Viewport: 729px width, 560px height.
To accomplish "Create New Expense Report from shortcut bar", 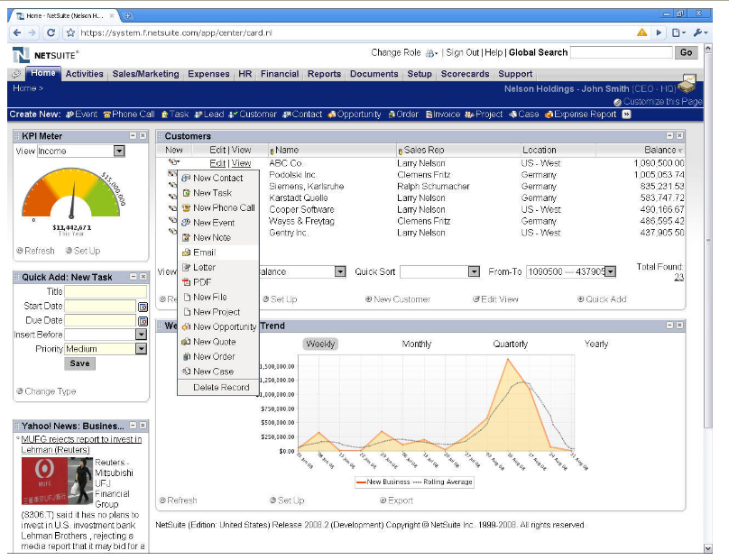I will [x=580, y=115].
